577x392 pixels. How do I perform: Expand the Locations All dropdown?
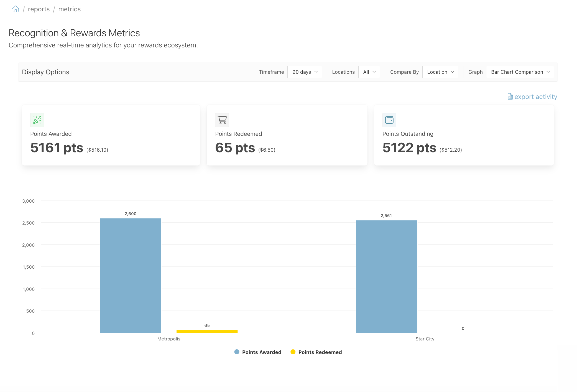tap(369, 72)
